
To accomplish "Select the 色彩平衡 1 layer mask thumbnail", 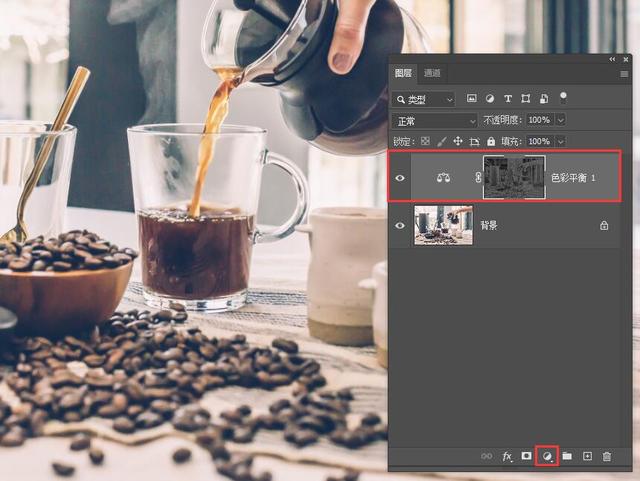I will (514, 177).
